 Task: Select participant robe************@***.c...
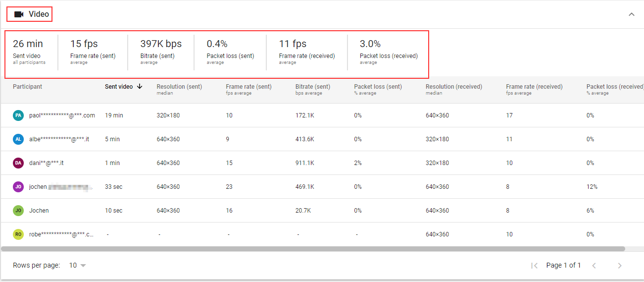61,234
